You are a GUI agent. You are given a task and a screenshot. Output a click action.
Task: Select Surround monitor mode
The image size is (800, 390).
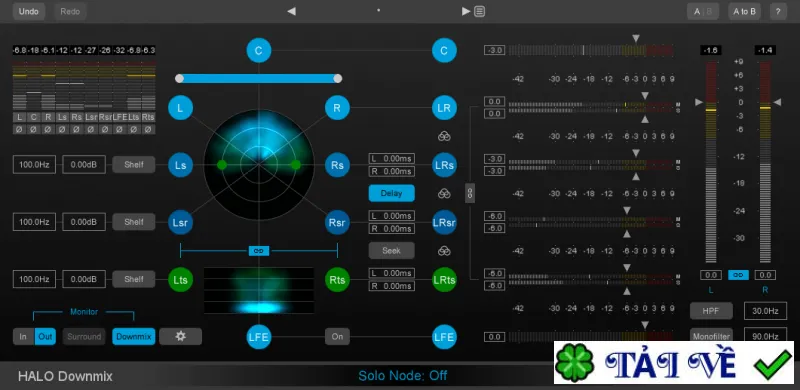pyautogui.click(x=84, y=336)
